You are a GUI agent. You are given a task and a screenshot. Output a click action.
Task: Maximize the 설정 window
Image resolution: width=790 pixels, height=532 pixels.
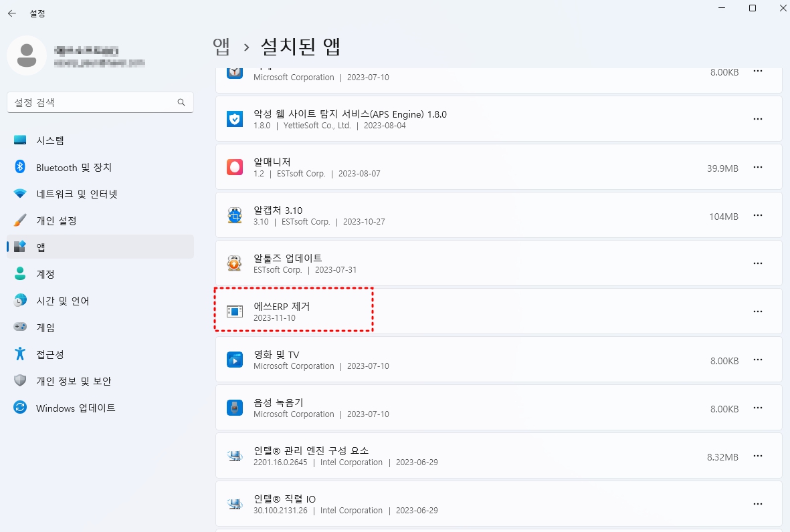(753, 8)
